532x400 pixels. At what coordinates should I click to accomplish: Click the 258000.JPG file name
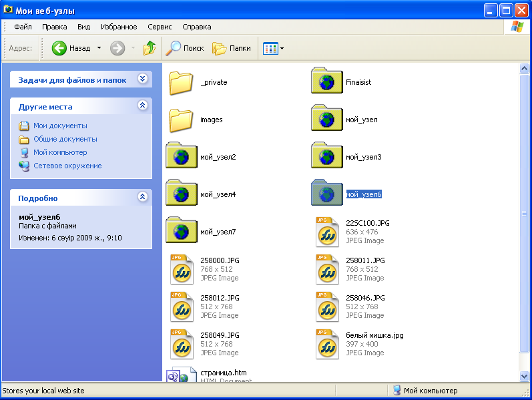(x=220, y=260)
